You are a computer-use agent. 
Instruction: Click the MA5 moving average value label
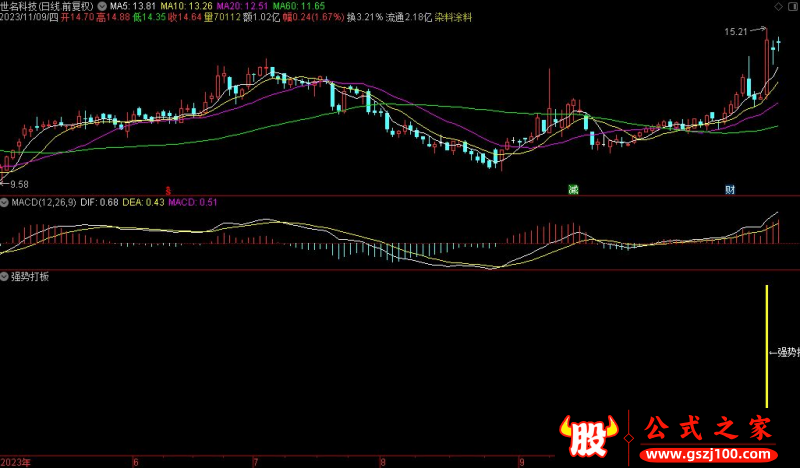[133, 5]
